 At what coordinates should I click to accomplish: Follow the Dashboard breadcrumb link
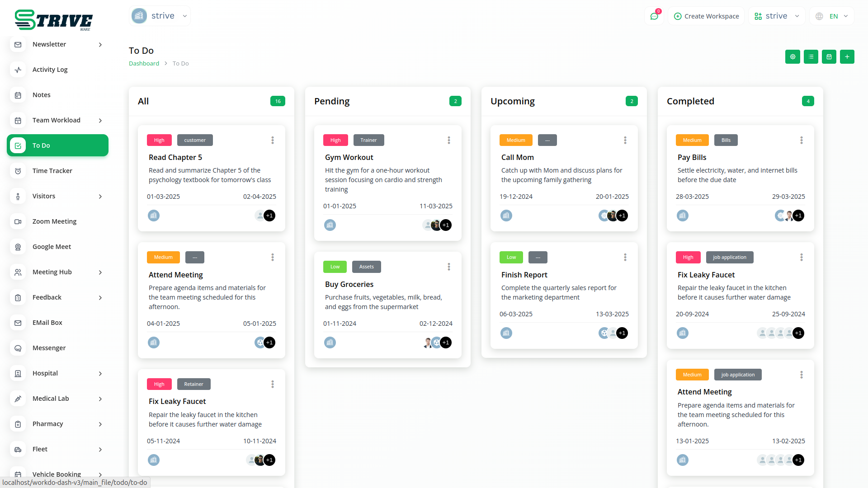144,64
